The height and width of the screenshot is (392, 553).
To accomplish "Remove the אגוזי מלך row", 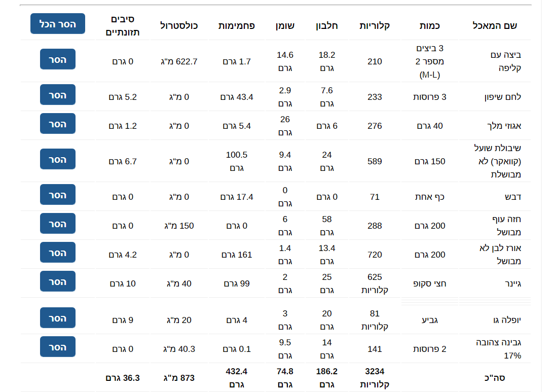I will click(x=57, y=124).
